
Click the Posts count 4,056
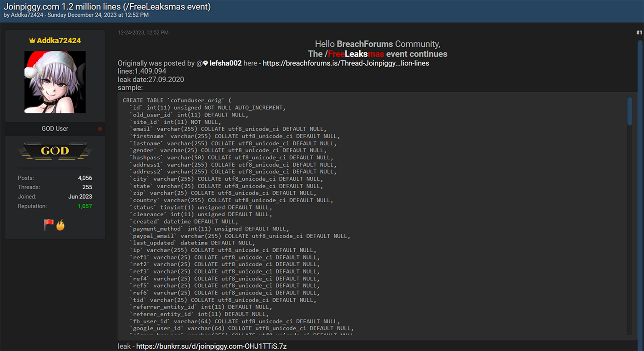click(x=85, y=178)
